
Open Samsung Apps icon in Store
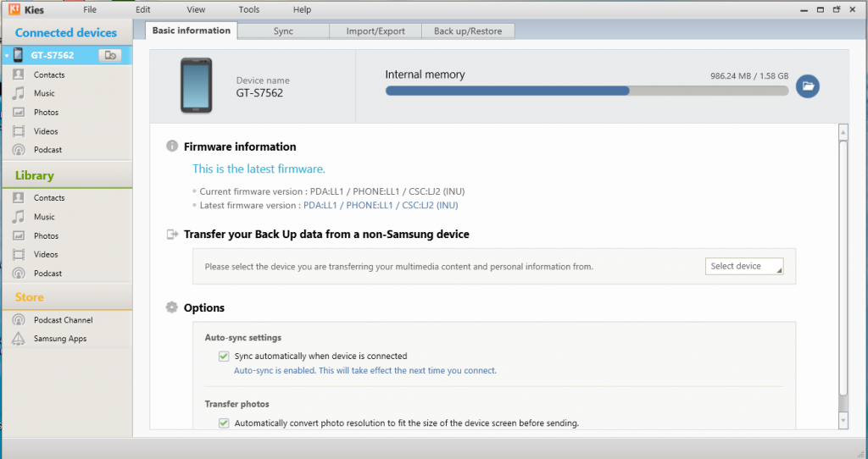[19, 339]
